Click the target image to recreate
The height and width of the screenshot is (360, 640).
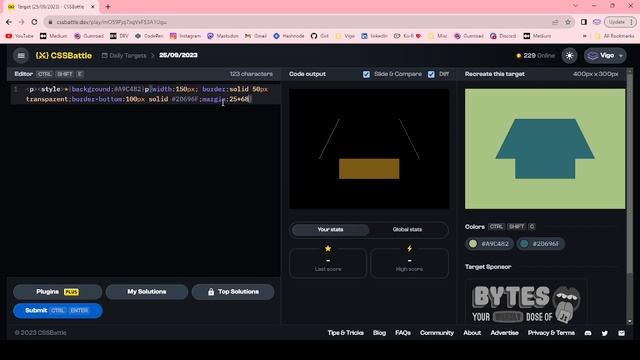tap(545, 149)
